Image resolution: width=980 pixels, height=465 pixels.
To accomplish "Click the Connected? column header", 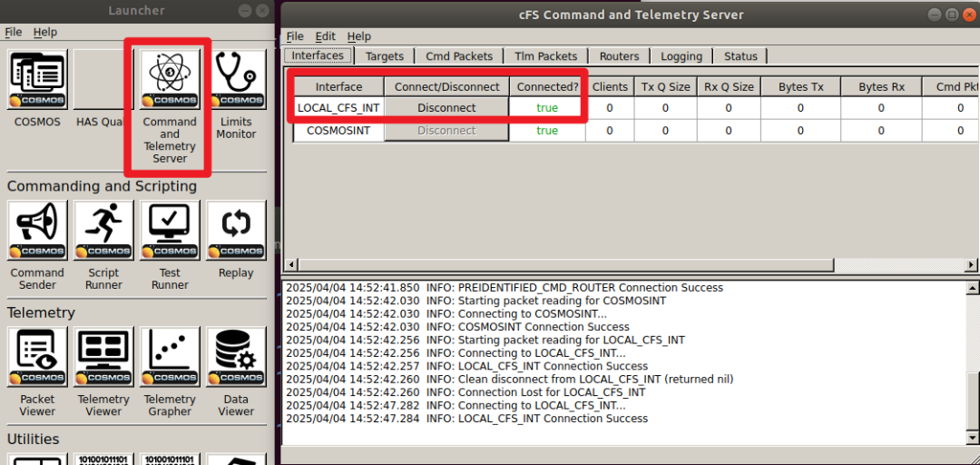I will pyautogui.click(x=547, y=87).
